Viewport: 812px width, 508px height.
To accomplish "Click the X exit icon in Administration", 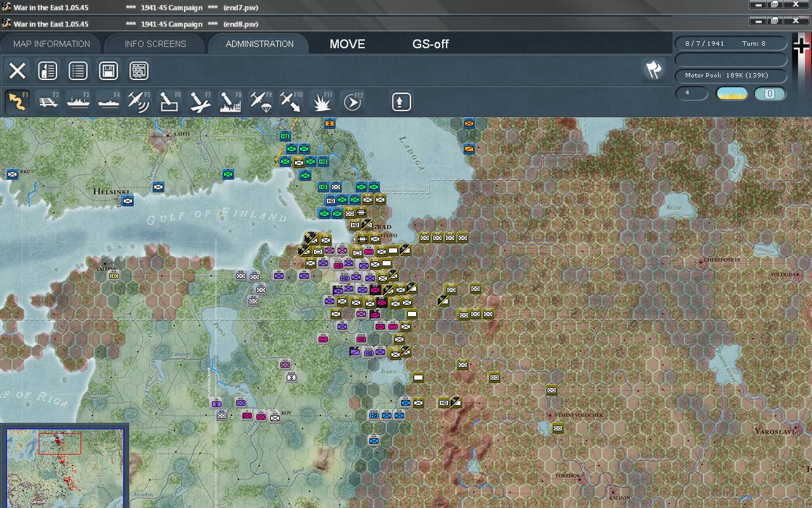I will 17,70.
